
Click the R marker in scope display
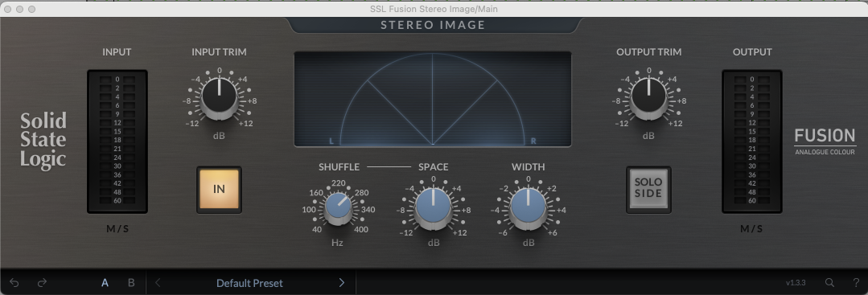pos(533,141)
